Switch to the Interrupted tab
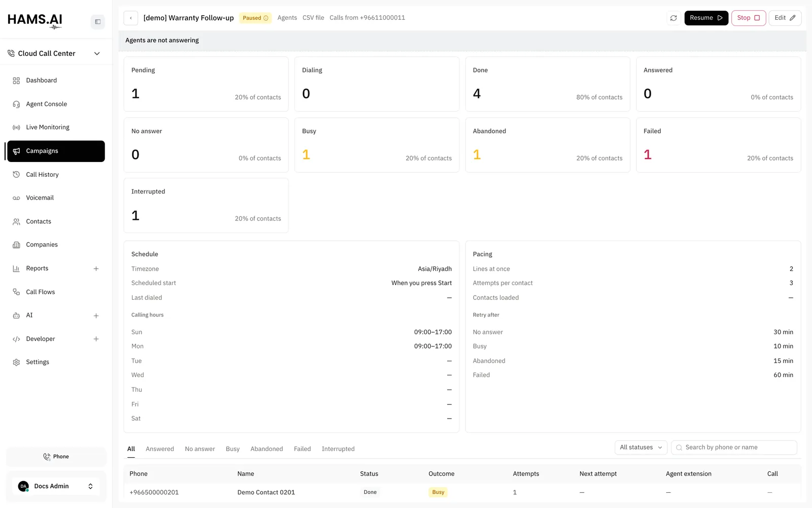The width and height of the screenshot is (812, 508). click(338, 449)
